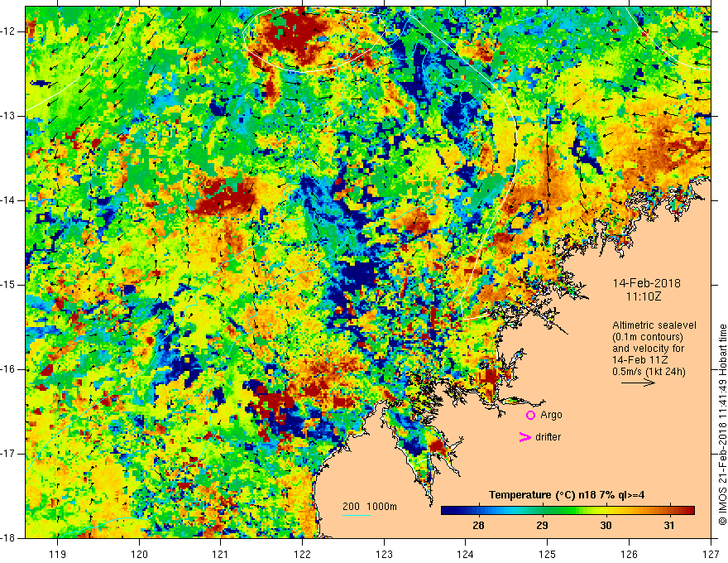Click the '11:10Z' time label
728x563 pixels.
coord(643,296)
